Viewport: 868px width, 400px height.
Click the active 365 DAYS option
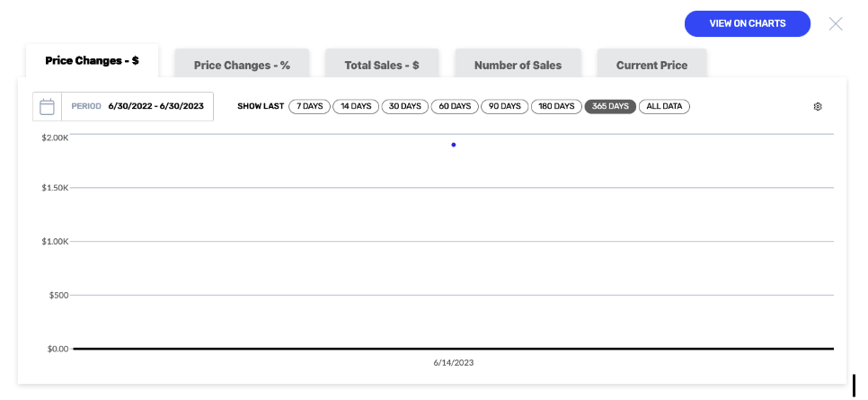(611, 106)
